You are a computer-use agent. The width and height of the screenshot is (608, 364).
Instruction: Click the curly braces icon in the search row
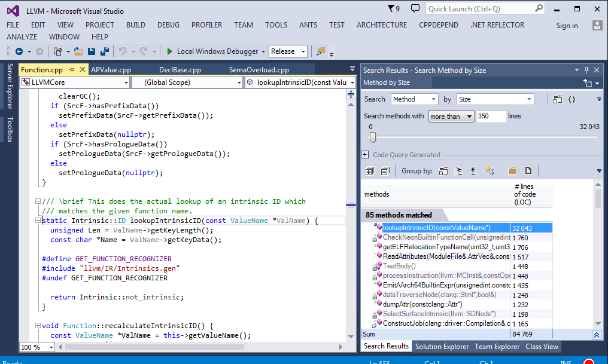coord(571,100)
